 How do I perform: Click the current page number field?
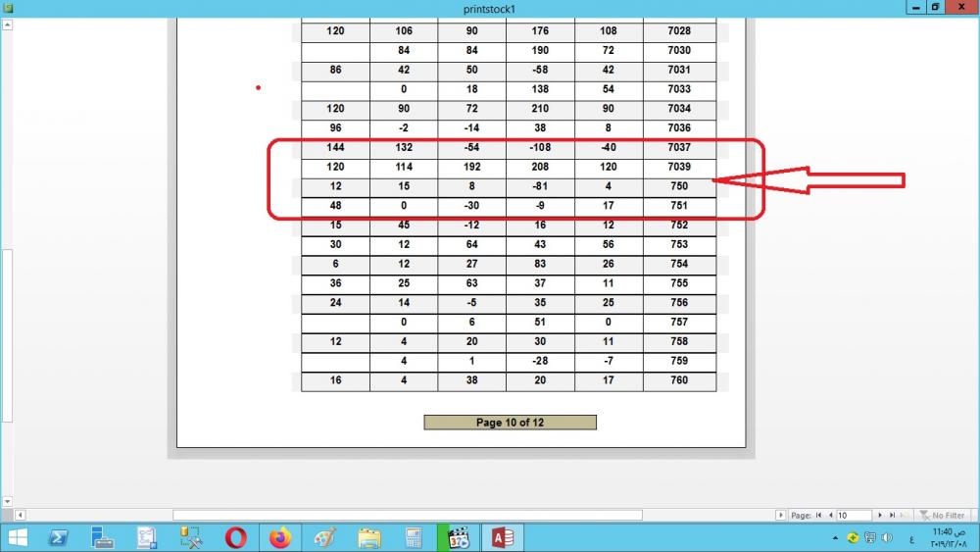click(x=854, y=515)
